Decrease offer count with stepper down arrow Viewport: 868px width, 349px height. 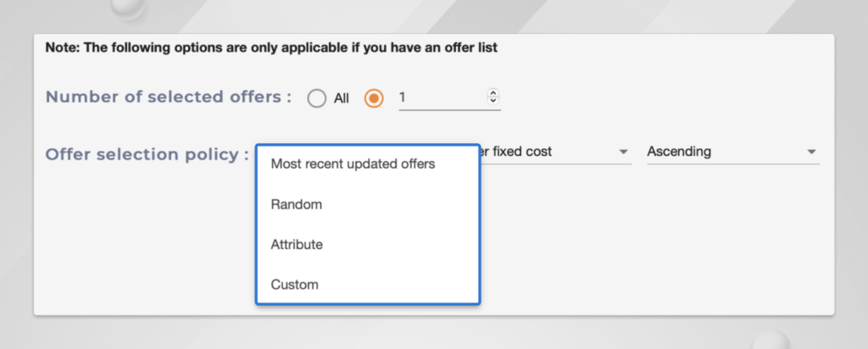click(x=493, y=102)
